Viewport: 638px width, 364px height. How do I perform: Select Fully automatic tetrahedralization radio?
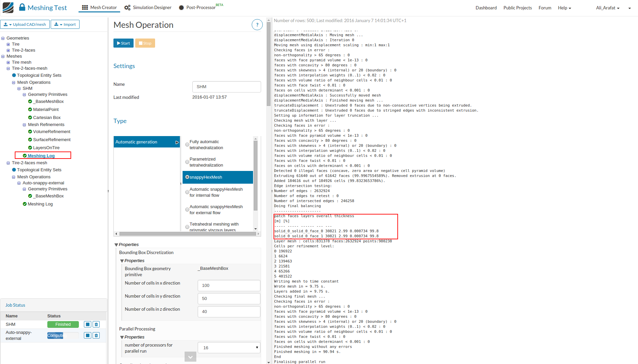(187, 145)
